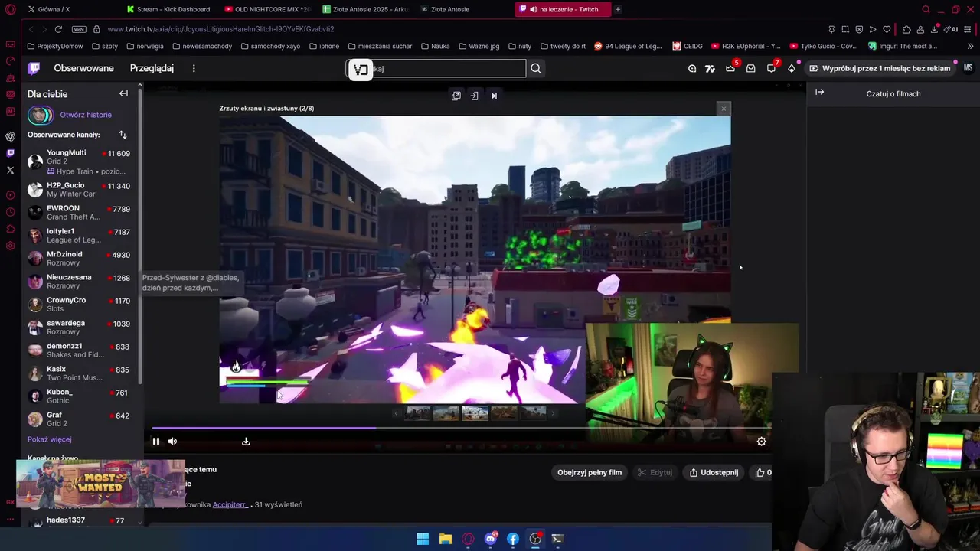
Task: Open sawardega channel in sidebar
Action: [80, 327]
